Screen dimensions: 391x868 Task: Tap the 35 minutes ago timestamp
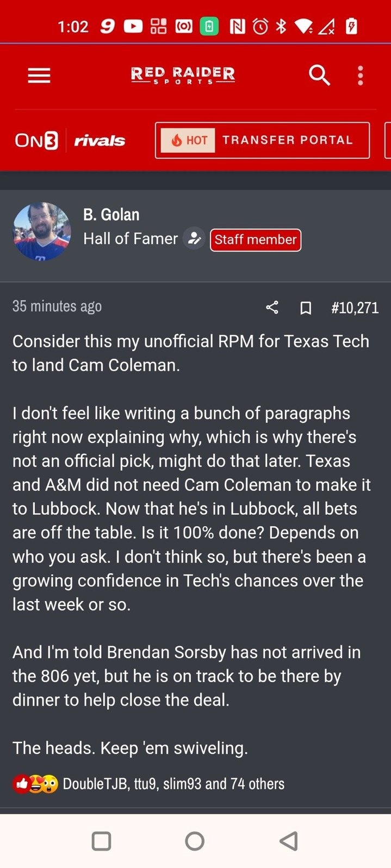(x=57, y=307)
